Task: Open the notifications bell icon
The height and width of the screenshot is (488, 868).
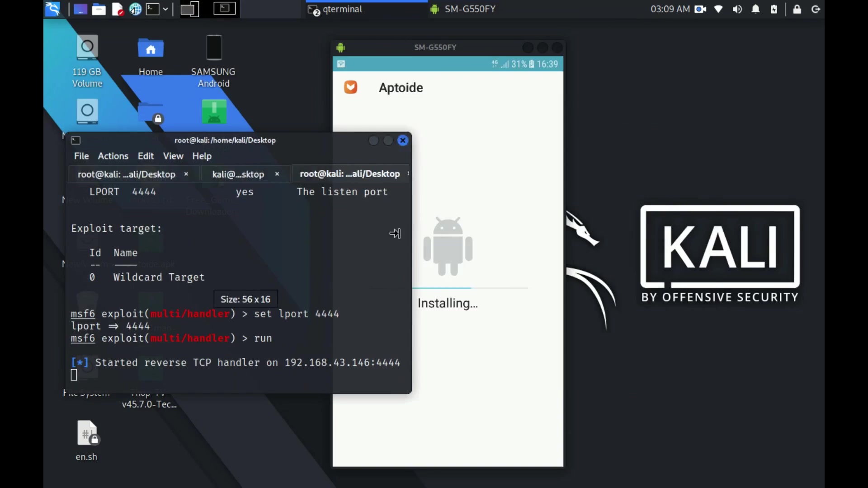Action: [755, 9]
